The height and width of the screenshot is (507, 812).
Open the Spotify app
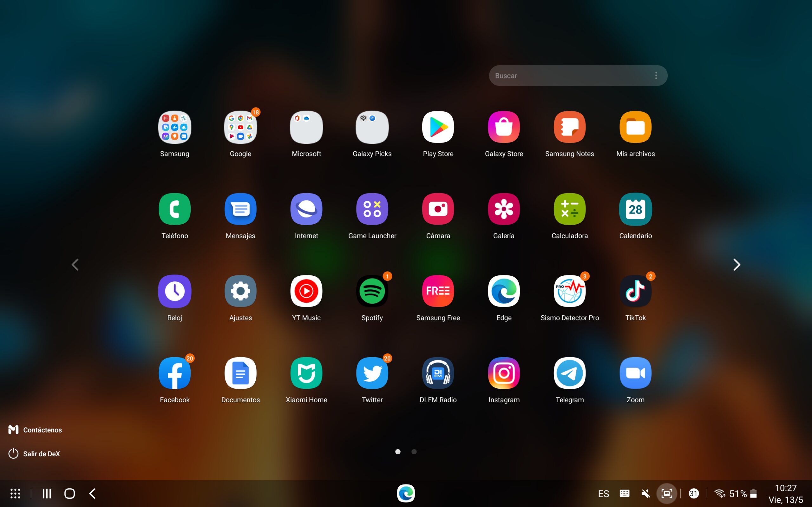point(372,291)
